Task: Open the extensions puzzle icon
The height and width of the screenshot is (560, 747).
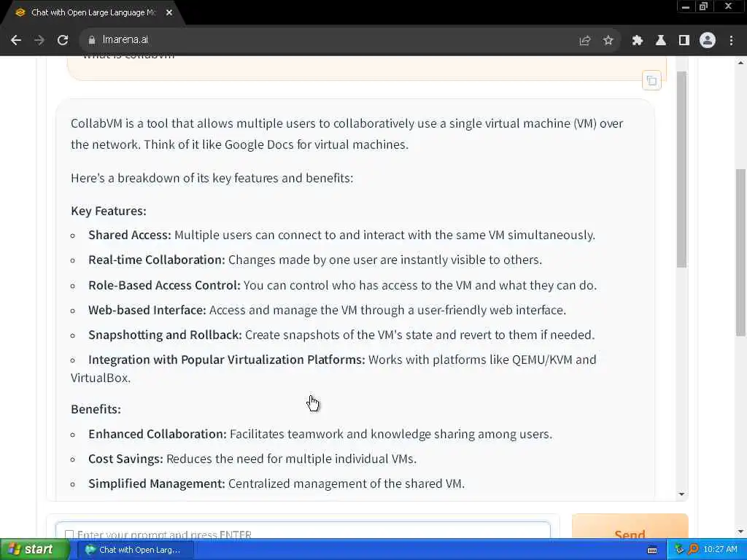Action: pyautogui.click(x=637, y=41)
